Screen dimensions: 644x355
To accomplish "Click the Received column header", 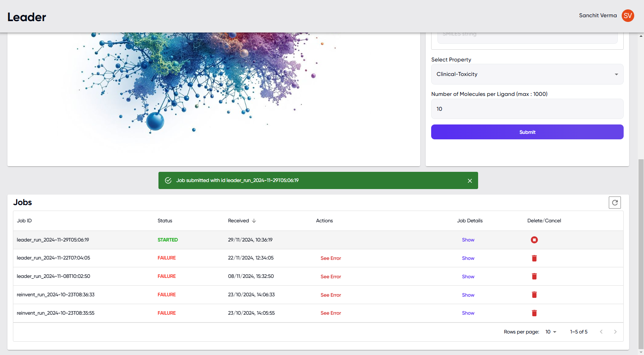I will [x=238, y=221].
